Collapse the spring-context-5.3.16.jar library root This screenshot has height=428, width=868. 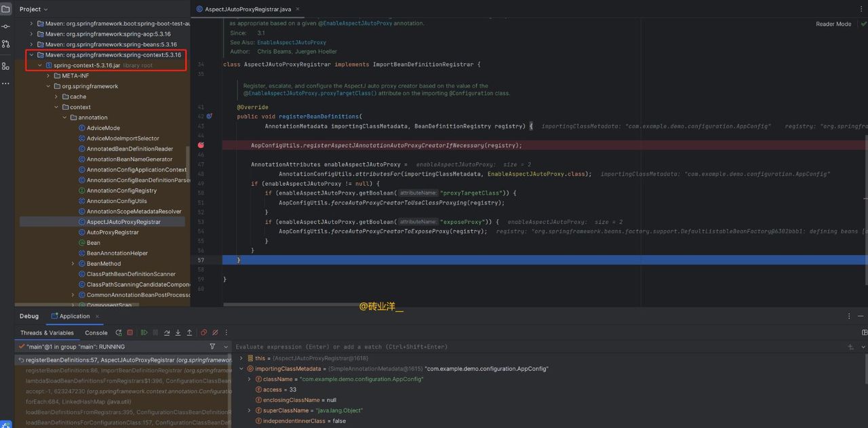click(x=40, y=65)
